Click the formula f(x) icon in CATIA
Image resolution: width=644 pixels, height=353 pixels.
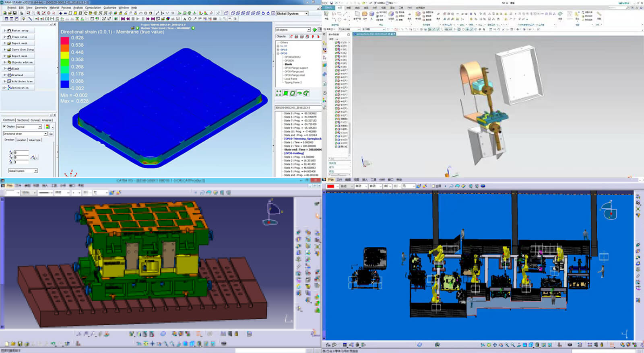(x=328, y=345)
